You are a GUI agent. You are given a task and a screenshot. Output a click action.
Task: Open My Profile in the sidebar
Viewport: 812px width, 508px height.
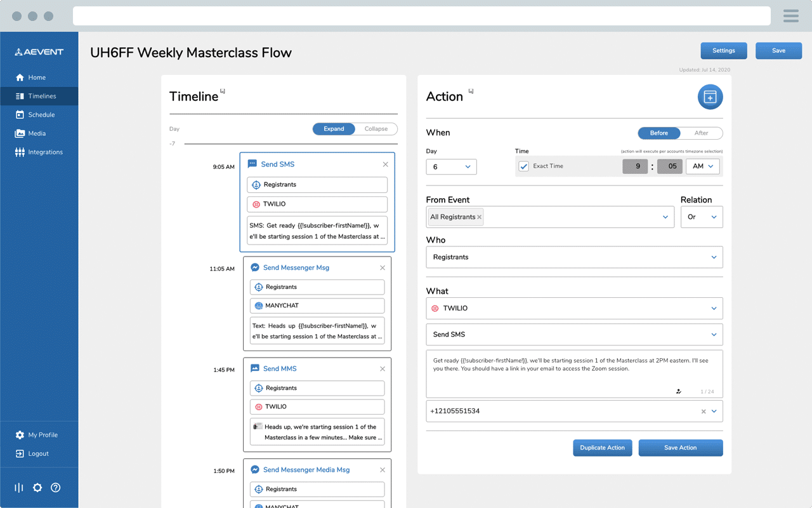click(x=37, y=435)
